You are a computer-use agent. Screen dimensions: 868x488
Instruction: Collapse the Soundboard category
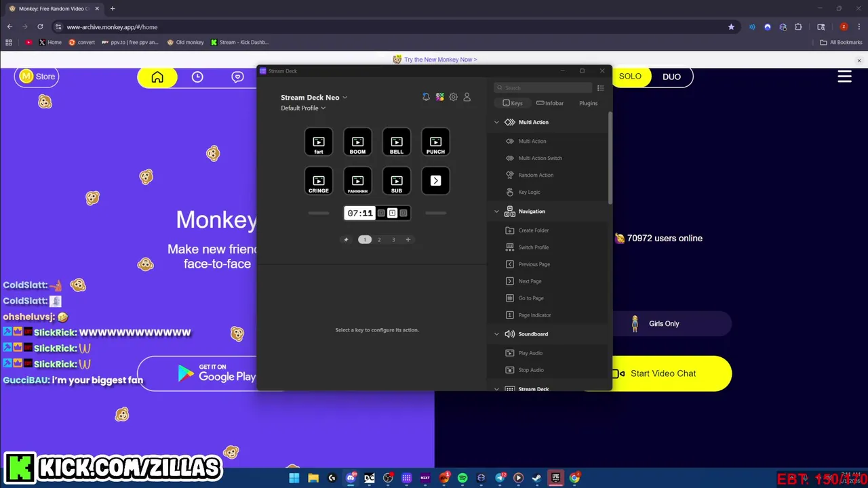coord(496,334)
